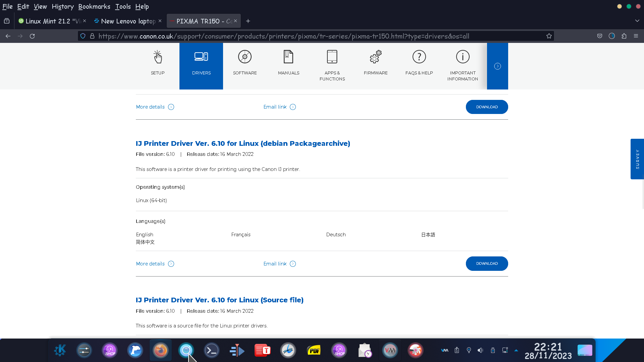Open the Firmware gears icon
Image resolution: width=644 pixels, height=362 pixels.
tap(376, 57)
